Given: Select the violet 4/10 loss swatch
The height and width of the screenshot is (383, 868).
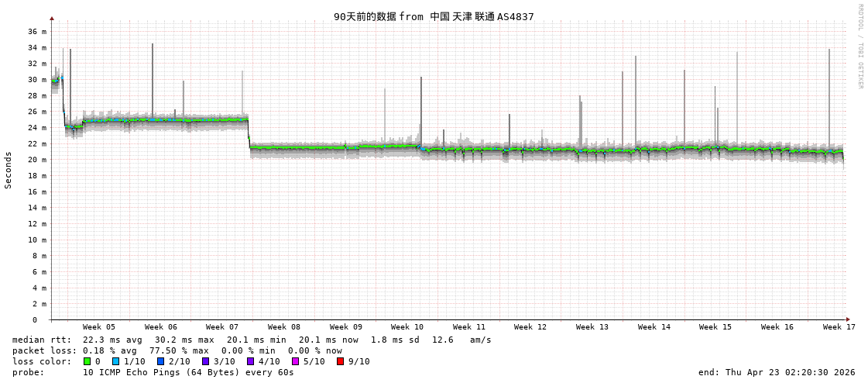Looking at the screenshot, I should coord(250,361).
